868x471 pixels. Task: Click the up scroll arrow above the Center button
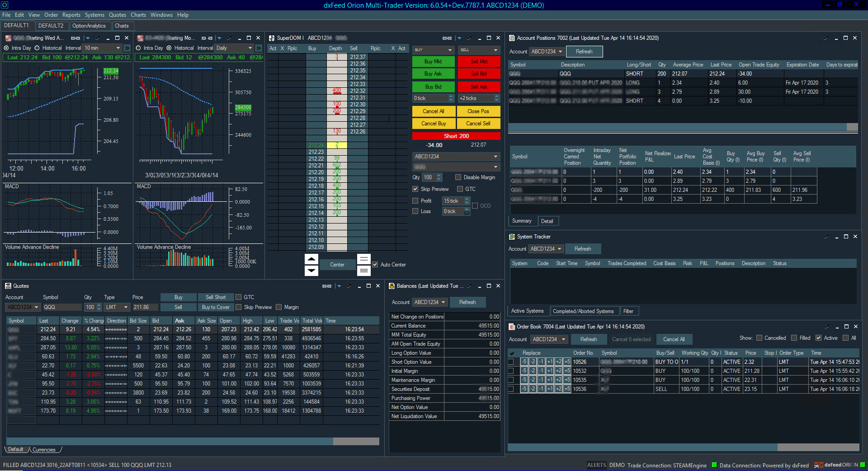tap(311, 259)
